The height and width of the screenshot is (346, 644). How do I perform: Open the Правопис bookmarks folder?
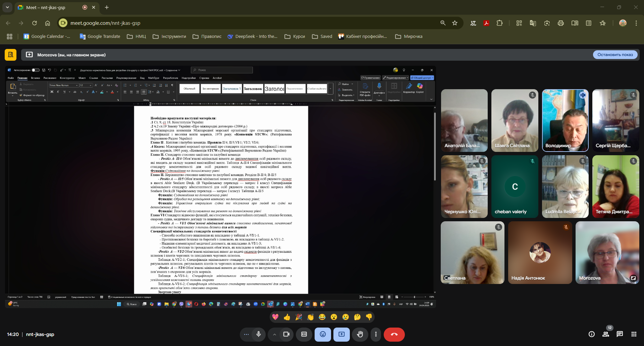pos(207,37)
